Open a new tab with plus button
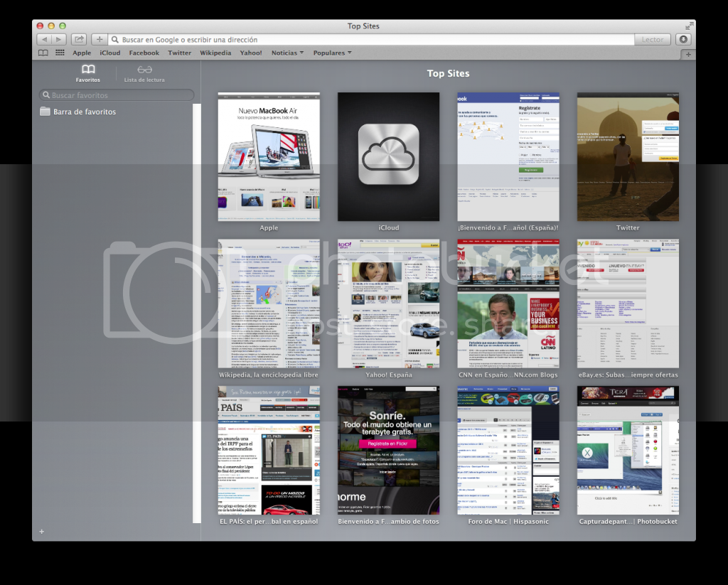The height and width of the screenshot is (585, 728). (x=688, y=54)
